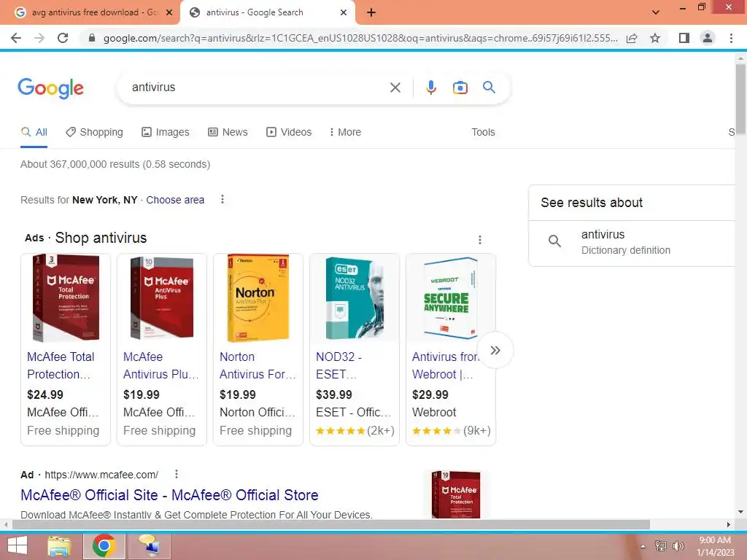Open network status tray icon
The width and height of the screenshot is (747, 560).
pyautogui.click(x=660, y=545)
